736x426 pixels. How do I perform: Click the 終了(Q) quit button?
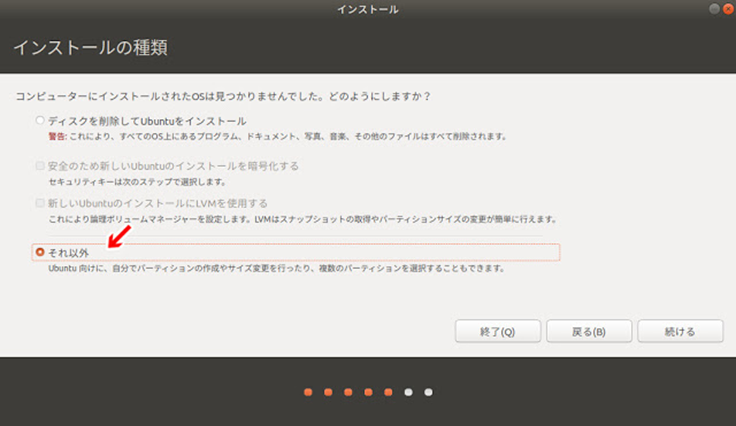[x=498, y=332]
